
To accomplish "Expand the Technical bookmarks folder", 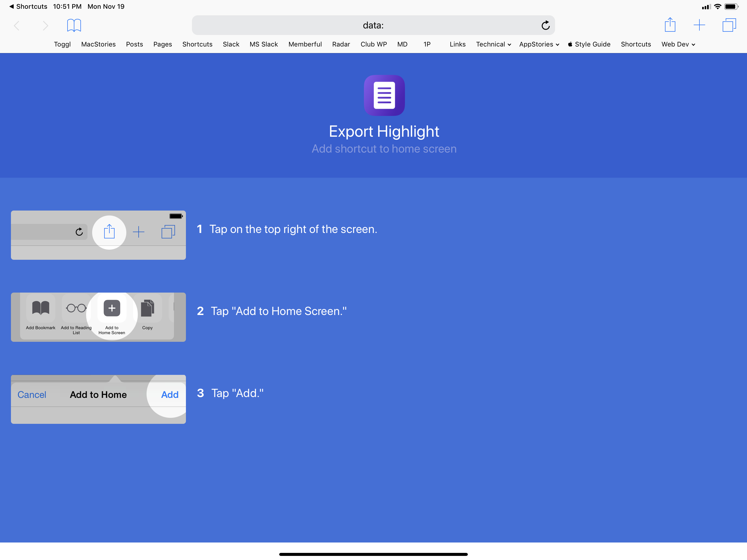I will pos(493,44).
